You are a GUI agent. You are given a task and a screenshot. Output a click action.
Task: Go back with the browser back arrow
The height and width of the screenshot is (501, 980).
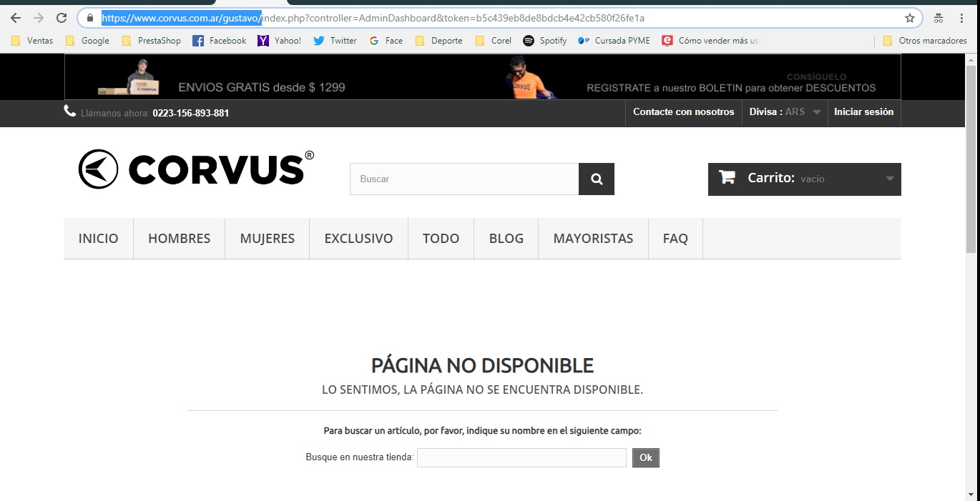tap(16, 18)
